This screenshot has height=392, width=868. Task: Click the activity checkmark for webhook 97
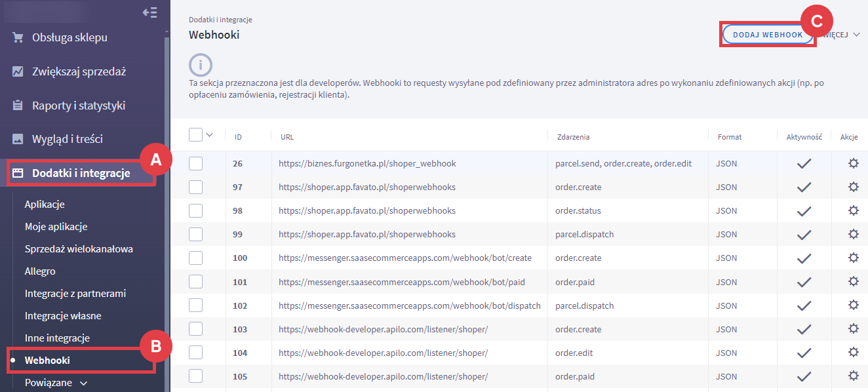(x=804, y=187)
